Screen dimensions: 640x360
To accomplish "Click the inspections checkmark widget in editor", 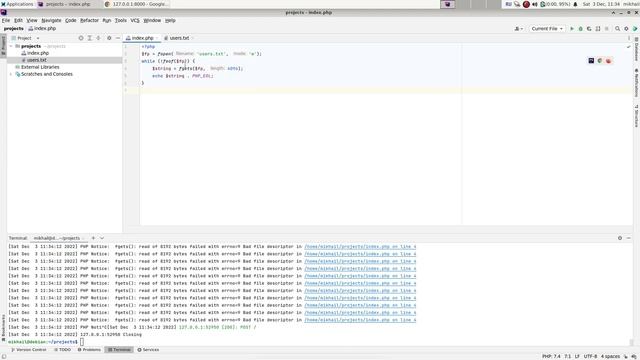I will tap(629, 47).
